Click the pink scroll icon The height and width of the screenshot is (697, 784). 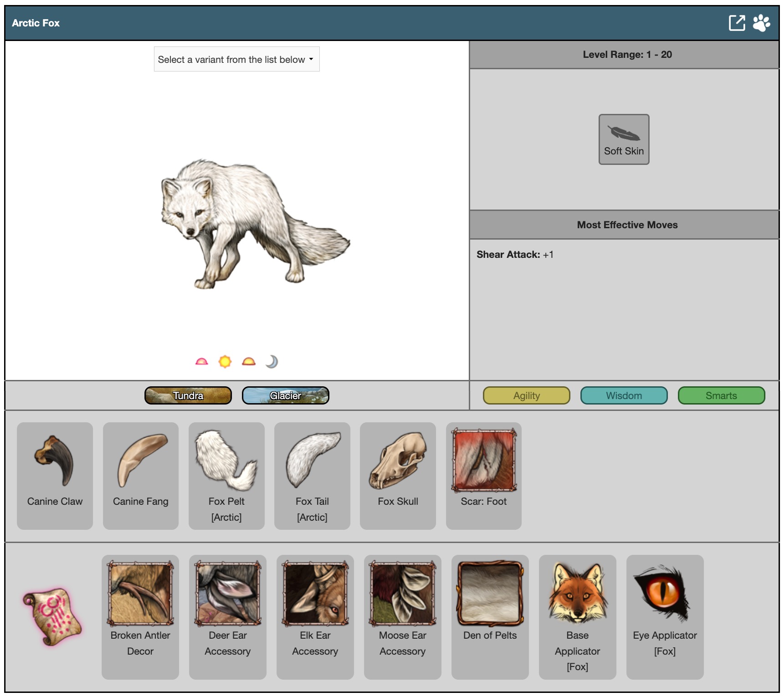click(52, 616)
